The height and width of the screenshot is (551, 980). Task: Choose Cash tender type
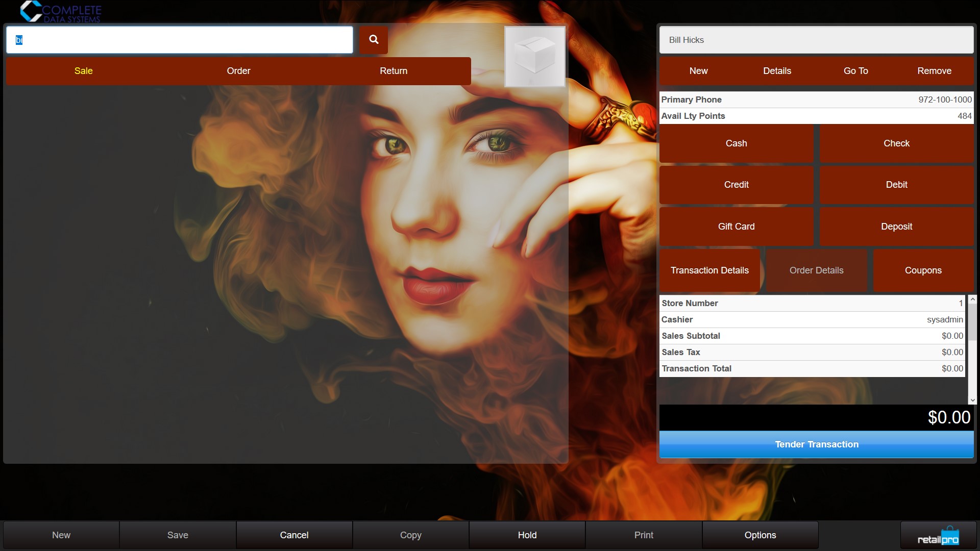click(x=736, y=143)
